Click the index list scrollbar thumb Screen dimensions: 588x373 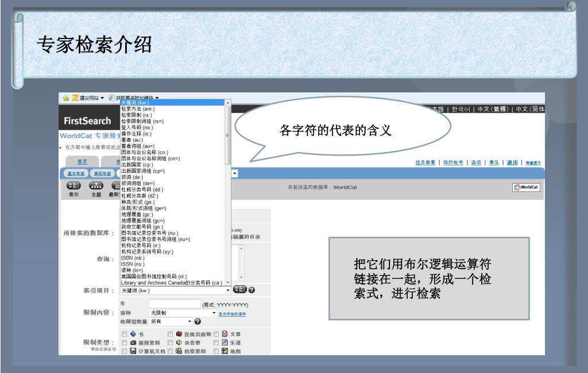pyautogui.click(x=227, y=135)
